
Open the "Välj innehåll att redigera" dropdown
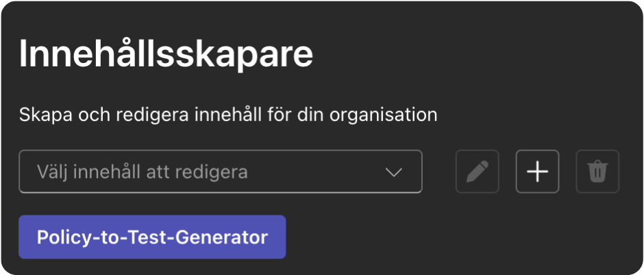click(x=220, y=172)
